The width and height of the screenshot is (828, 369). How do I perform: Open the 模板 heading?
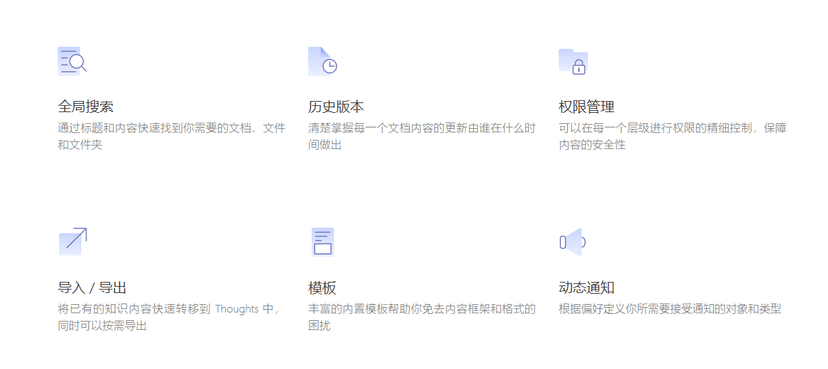coord(322,288)
